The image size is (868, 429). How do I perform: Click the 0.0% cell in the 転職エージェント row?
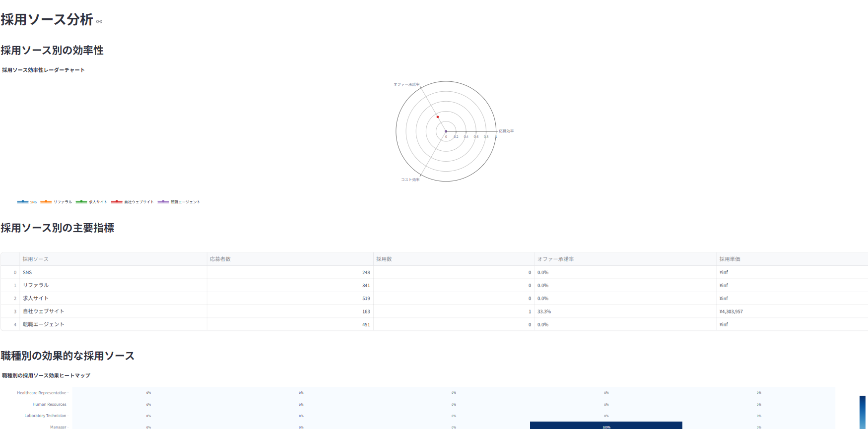[x=625, y=324]
